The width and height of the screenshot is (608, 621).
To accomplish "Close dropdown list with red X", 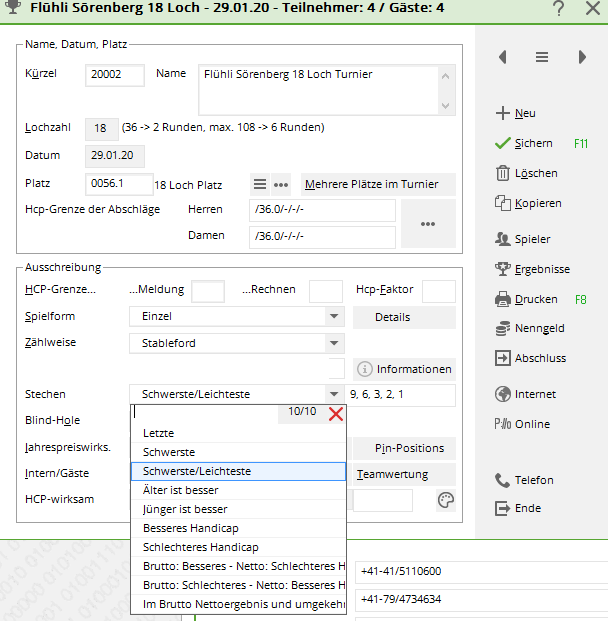I will [336, 413].
